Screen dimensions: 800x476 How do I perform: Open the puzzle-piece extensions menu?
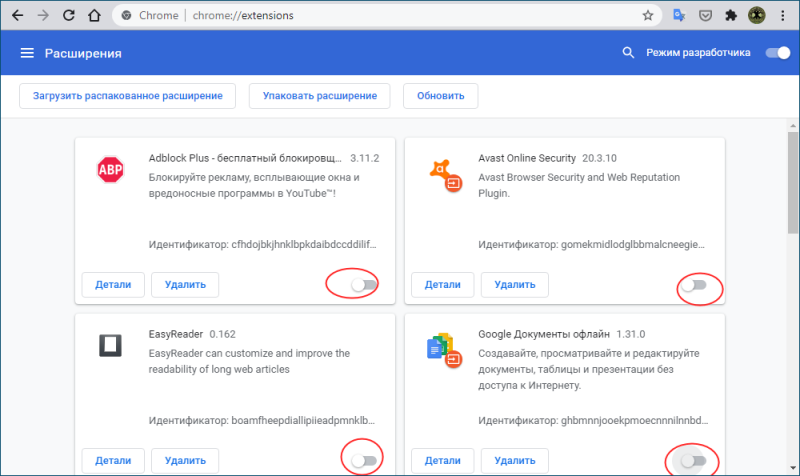point(731,15)
